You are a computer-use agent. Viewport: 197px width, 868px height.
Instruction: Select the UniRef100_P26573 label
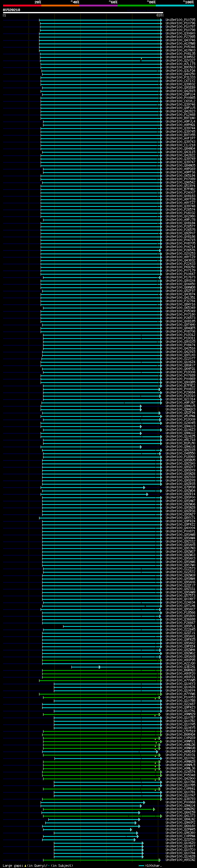pyautogui.click(x=180, y=318)
